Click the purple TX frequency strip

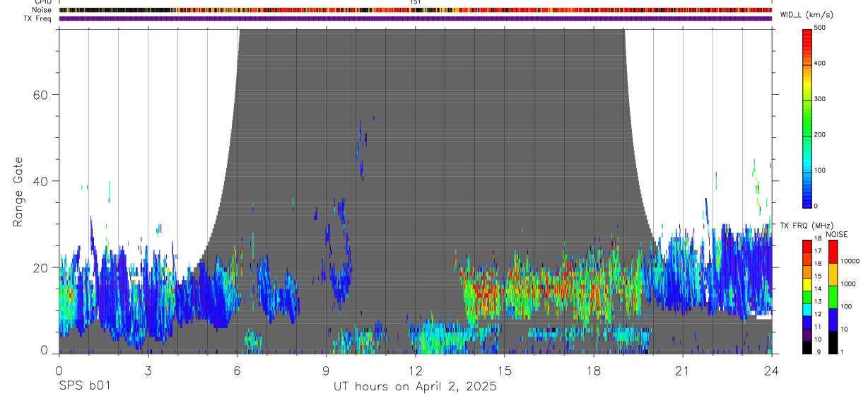[416, 18]
